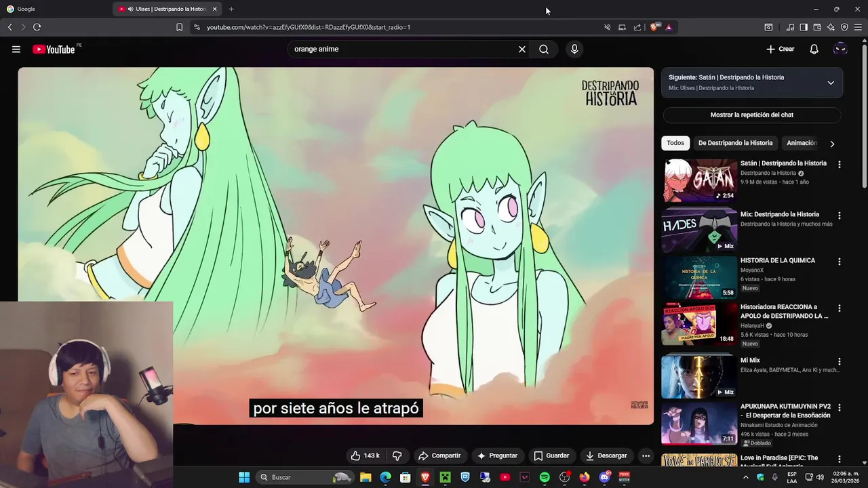Viewport: 868px width, 488px height.
Task: Submit search with the magnifier button
Action: pos(544,49)
